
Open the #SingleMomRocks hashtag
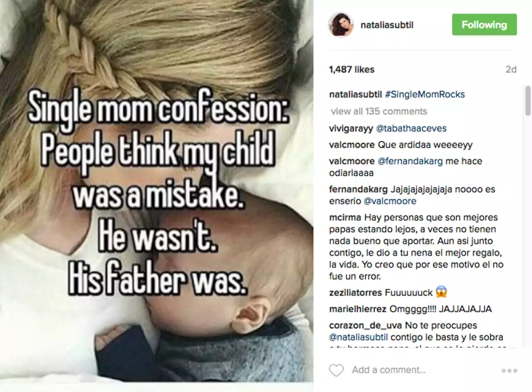pos(425,94)
